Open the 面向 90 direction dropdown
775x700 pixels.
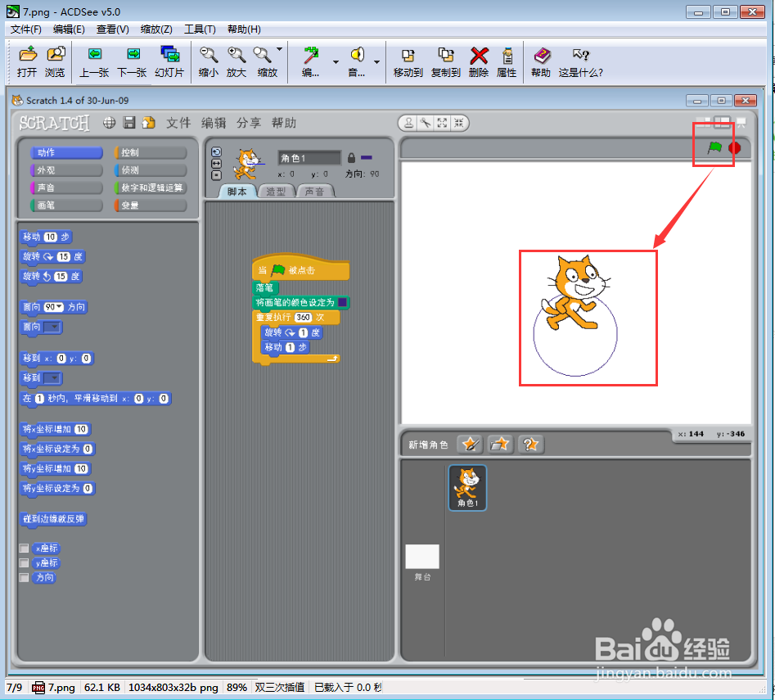click(x=59, y=307)
